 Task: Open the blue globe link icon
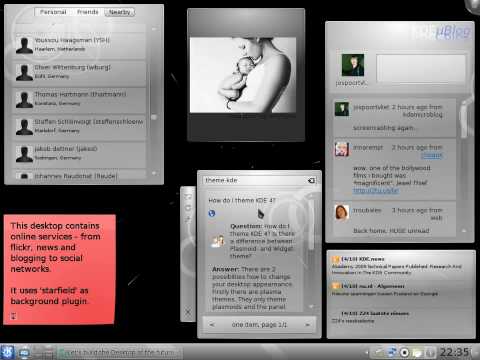pos(212,213)
